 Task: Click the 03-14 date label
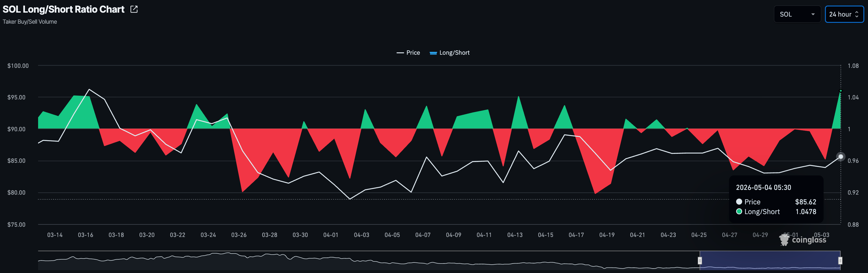click(x=55, y=235)
